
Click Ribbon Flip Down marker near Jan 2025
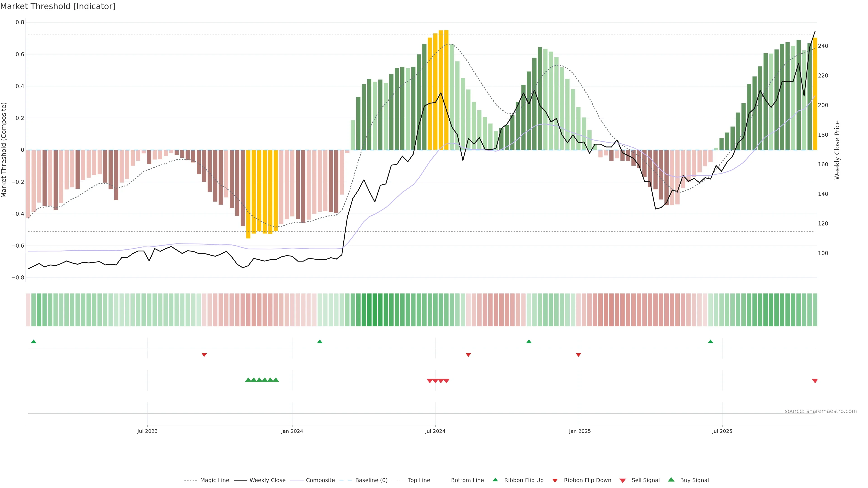tap(578, 355)
